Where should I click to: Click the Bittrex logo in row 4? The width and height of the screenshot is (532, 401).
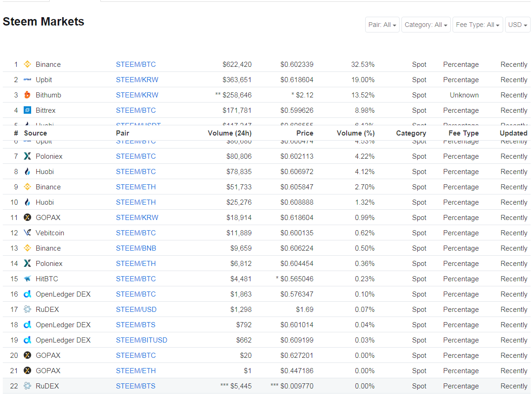click(x=27, y=110)
